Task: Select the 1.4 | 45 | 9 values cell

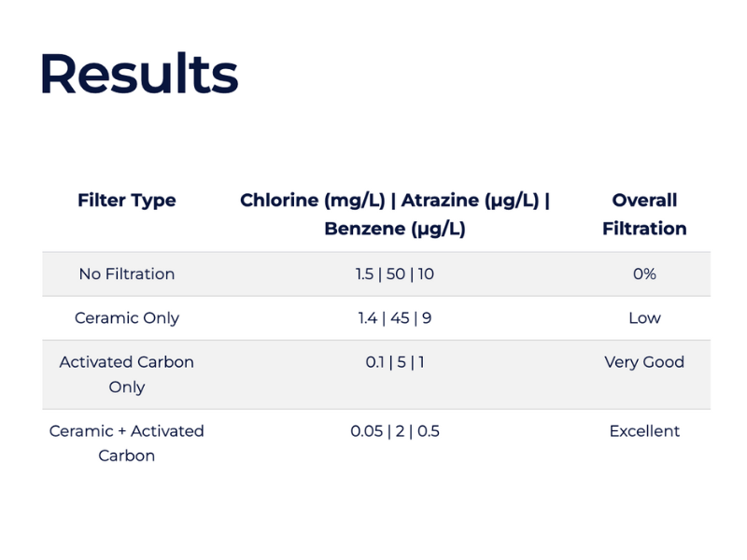Action: [x=394, y=318]
